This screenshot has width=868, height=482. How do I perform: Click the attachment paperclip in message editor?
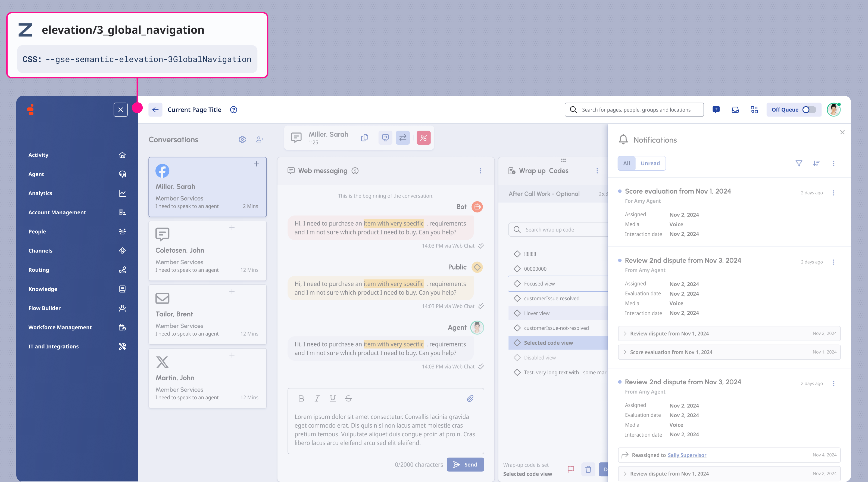click(470, 398)
